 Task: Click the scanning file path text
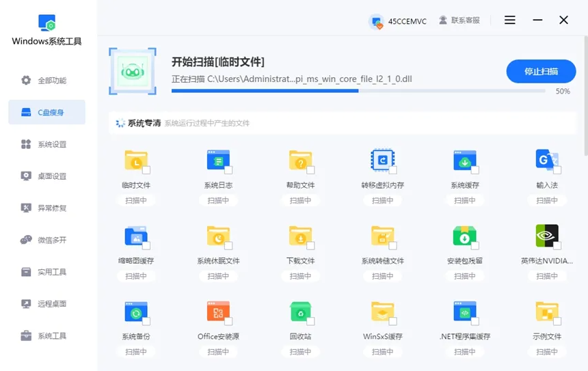click(x=291, y=79)
